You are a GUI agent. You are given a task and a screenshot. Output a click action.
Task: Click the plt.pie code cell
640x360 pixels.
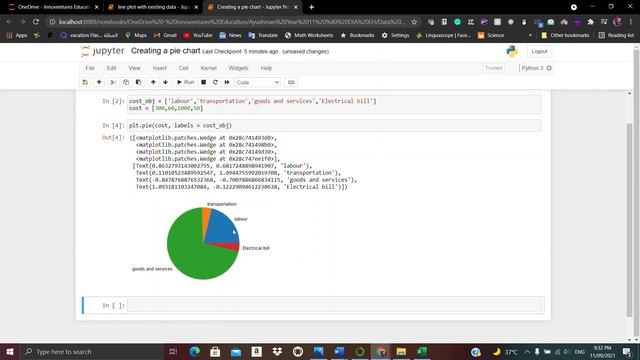coord(334,125)
